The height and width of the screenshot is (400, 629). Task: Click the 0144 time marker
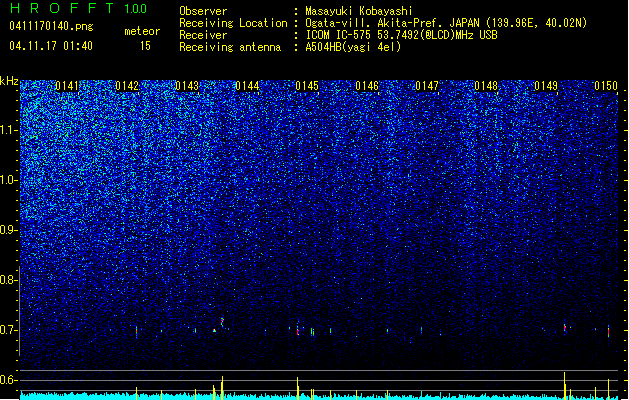coord(247,86)
